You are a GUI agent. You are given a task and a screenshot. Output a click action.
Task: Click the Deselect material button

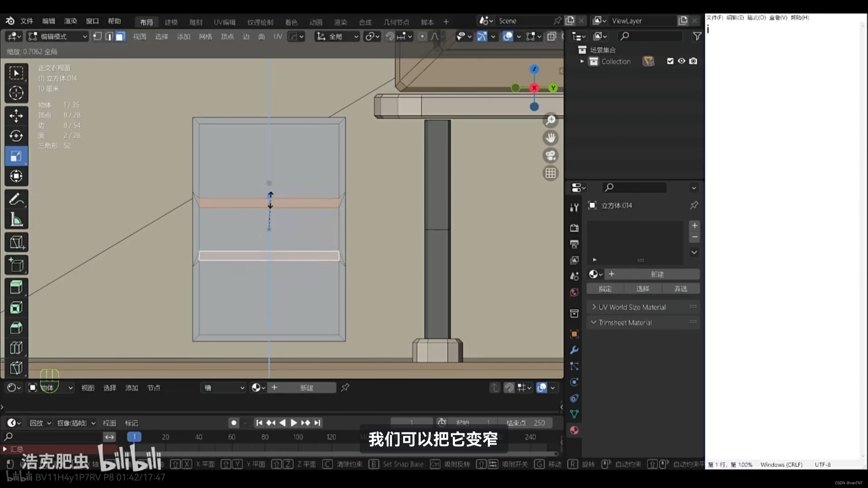(x=680, y=288)
